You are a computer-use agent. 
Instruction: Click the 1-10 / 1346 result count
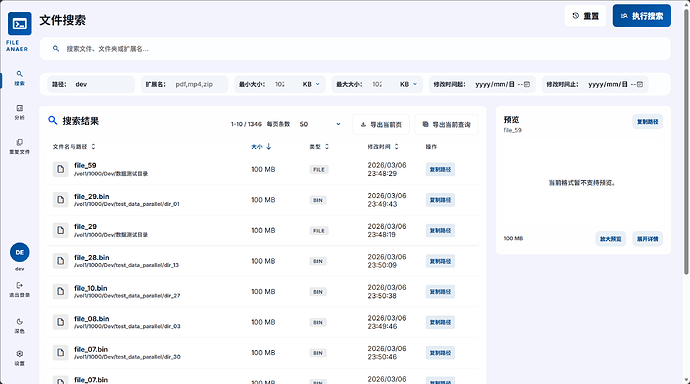(246, 124)
